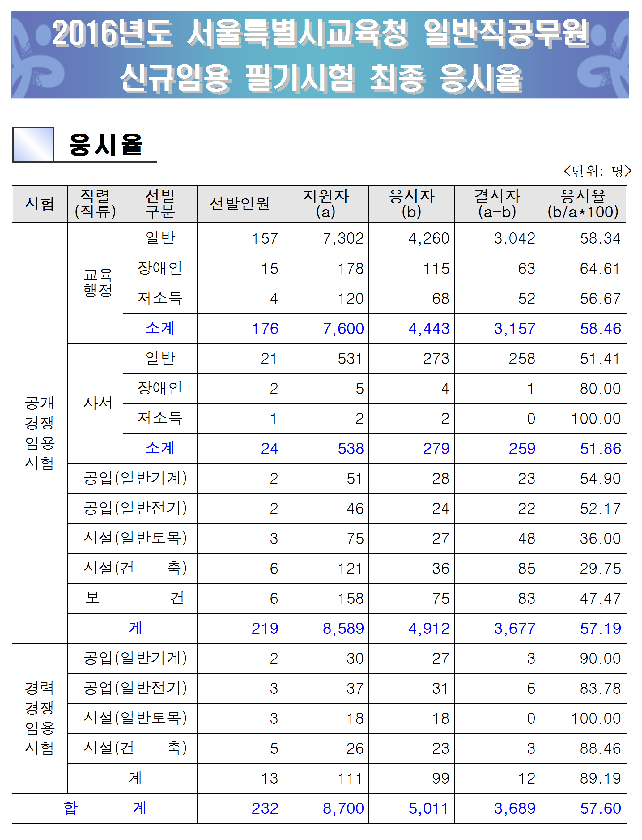This screenshot has height=840, width=642.
Task: Select the '지원자(a)' column header
Action: tap(325, 204)
